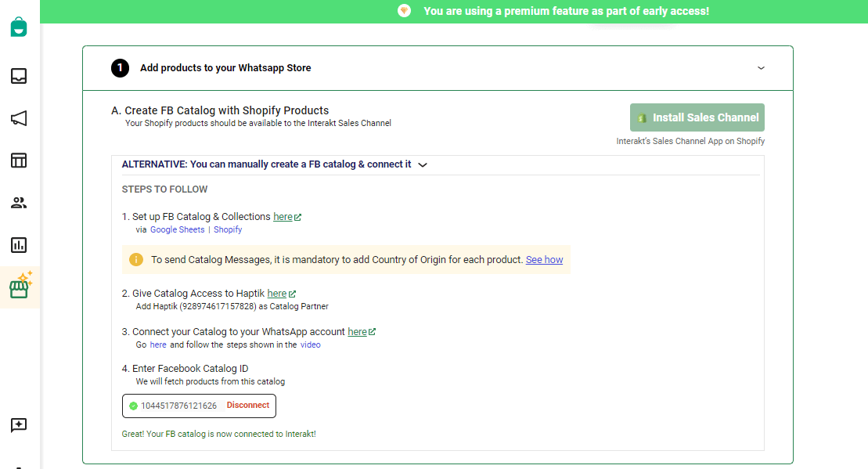
Task: Open the feedback chat icon in sidebar
Action: tap(19, 425)
